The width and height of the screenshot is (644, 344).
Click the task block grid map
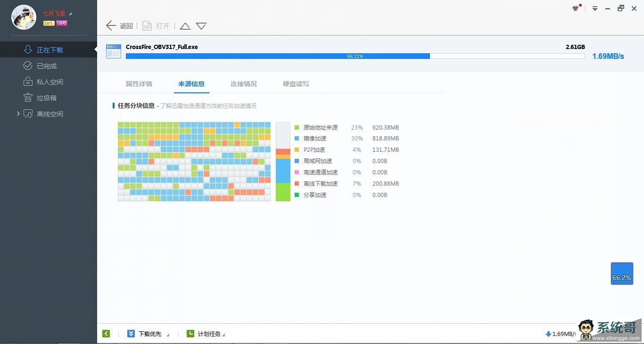[x=194, y=162]
